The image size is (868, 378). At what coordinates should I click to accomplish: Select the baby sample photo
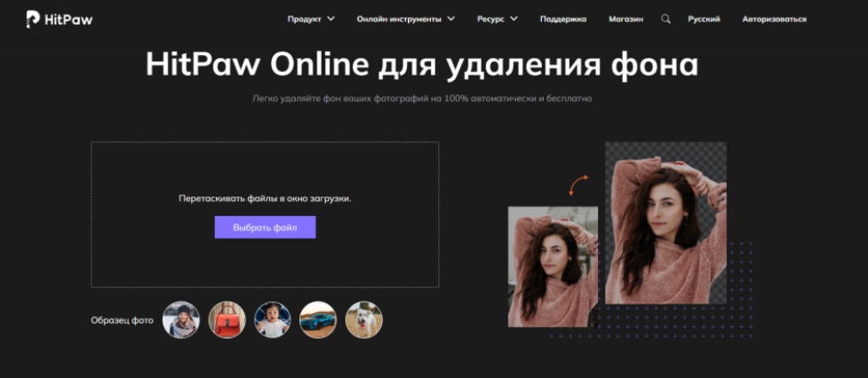click(x=273, y=320)
